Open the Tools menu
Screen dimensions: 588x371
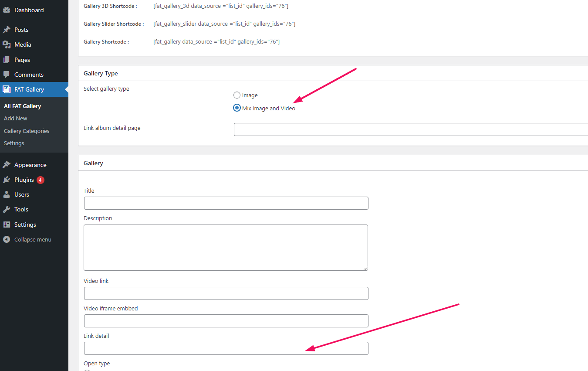pyautogui.click(x=34, y=209)
